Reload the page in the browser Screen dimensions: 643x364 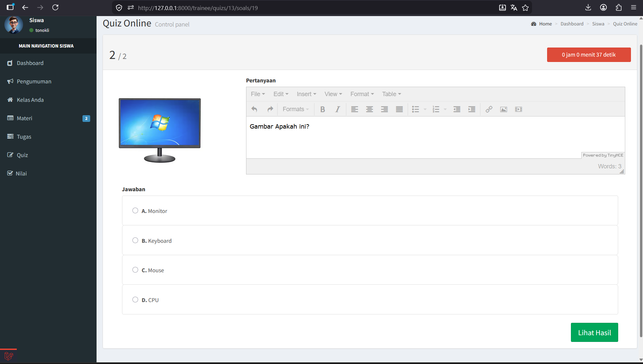click(55, 7)
